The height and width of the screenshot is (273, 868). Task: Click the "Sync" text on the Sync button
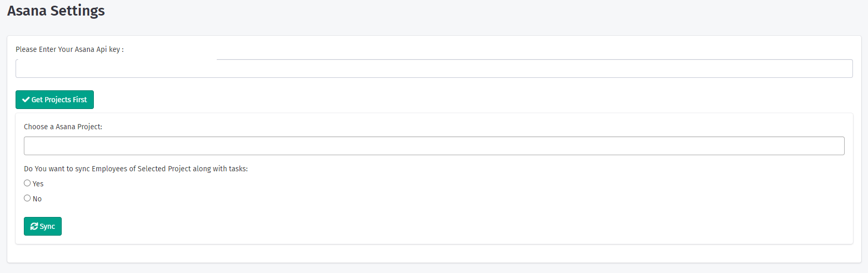[x=47, y=226]
